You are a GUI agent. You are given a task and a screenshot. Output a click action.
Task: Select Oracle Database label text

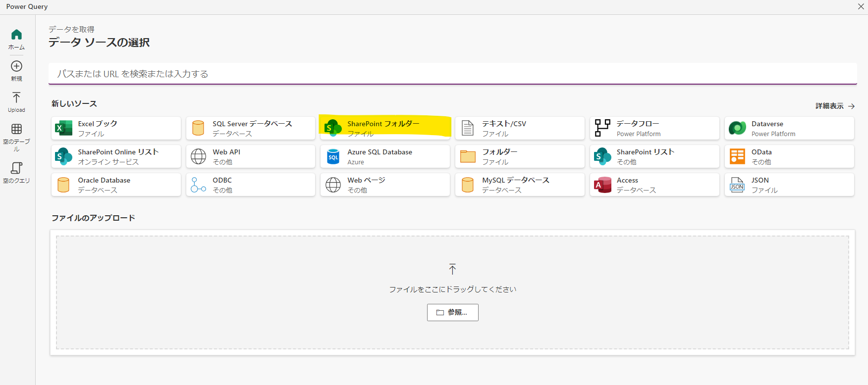pos(104,180)
